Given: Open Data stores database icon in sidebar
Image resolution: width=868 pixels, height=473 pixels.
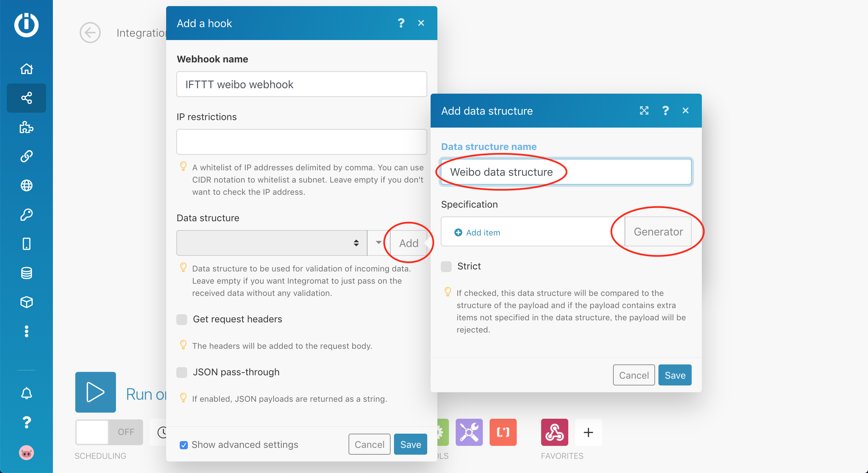Looking at the screenshot, I should (26, 273).
